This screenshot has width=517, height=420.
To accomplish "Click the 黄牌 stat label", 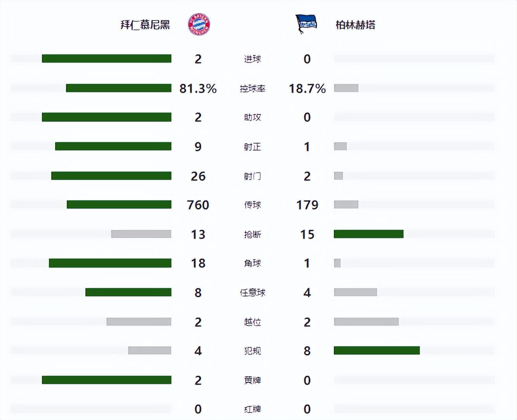I will tap(252, 380).
